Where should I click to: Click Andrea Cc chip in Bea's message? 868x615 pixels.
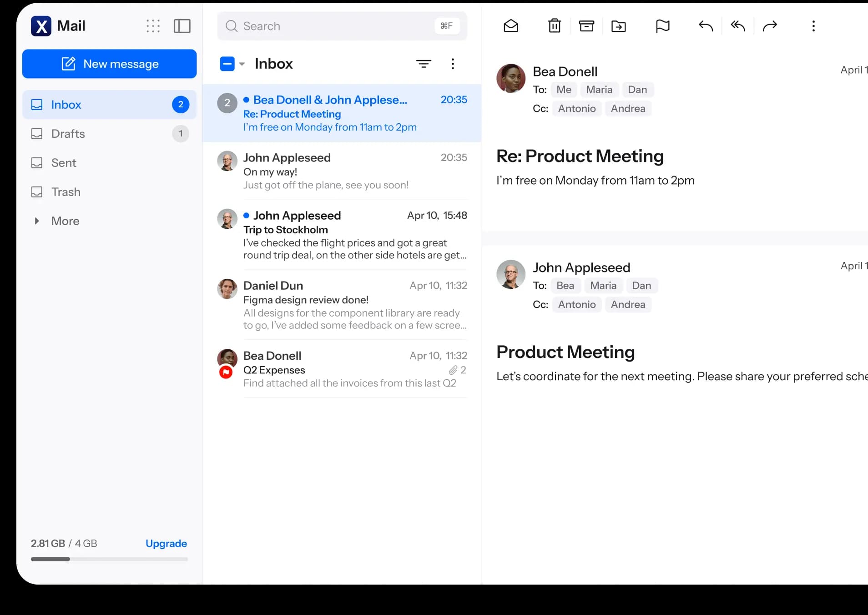click(628, 108)
